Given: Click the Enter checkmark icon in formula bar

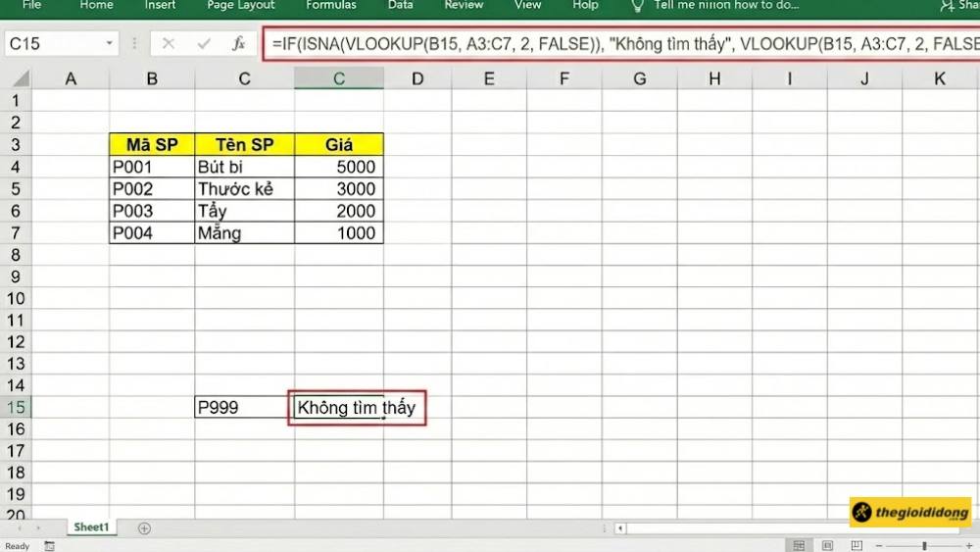Looking at the screenshot, I should pos(204,44).
